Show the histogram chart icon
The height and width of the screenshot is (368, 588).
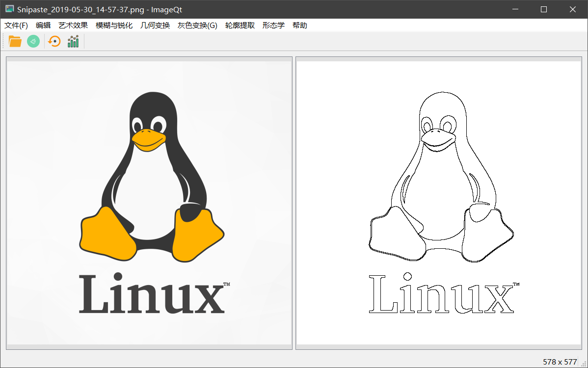73,41
